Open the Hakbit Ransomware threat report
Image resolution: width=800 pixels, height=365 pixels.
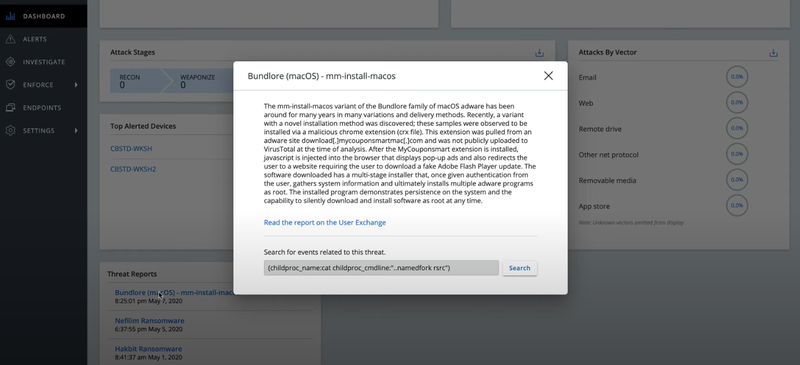coord(148,349)
